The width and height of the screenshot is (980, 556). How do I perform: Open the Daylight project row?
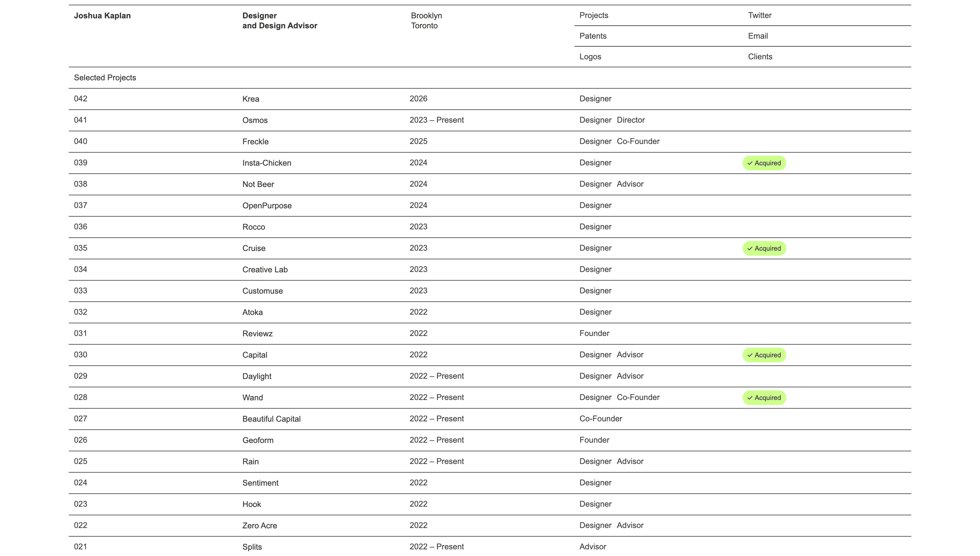257,376
